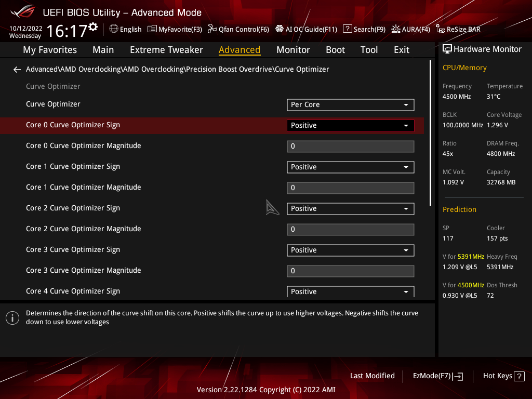Image resolution: width=532 pixels, height=399 pixels.
Task: Click Qfan Control(F6) label
Action: (x=244, y=30)
